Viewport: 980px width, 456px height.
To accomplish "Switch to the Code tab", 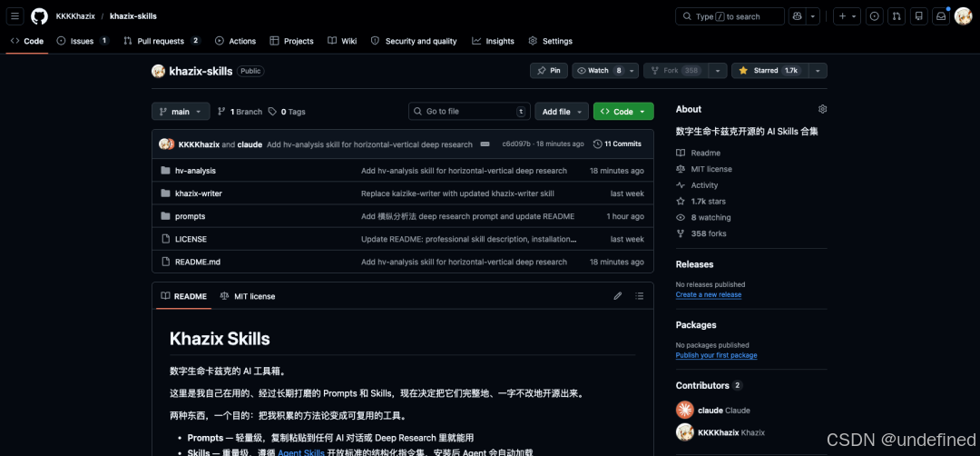I will point(27,41).
